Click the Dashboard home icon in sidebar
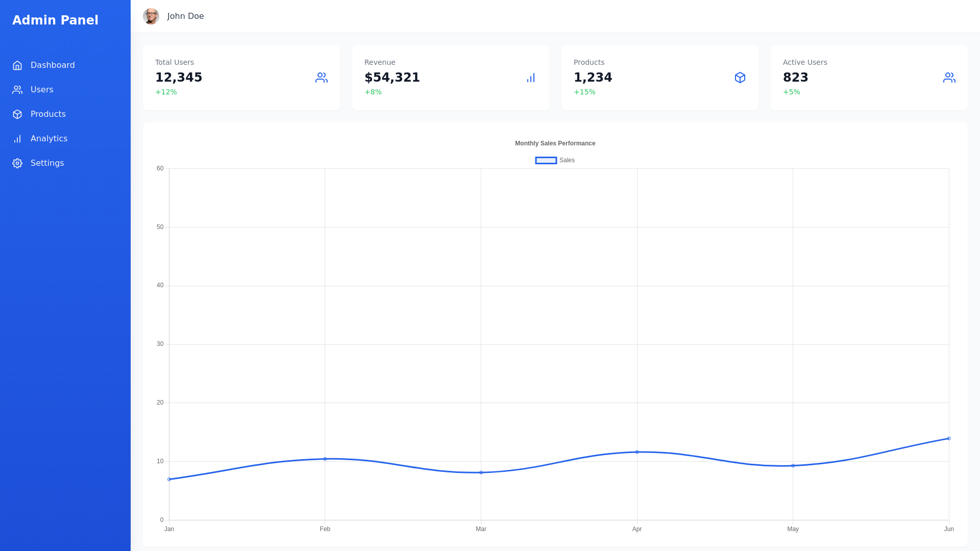Screen dimensions: 980x551 pos(17,65)
